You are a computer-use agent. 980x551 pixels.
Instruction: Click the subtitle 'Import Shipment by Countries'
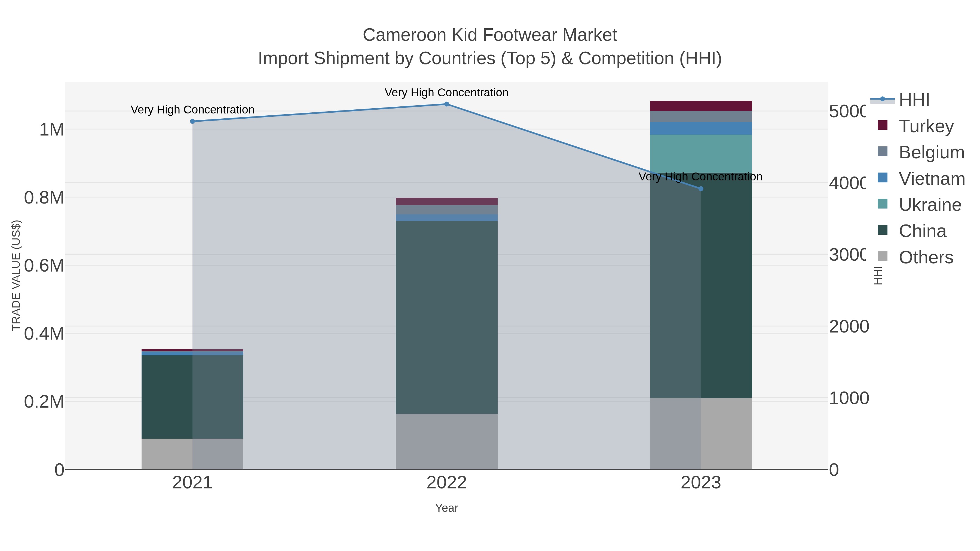[377, 59]
